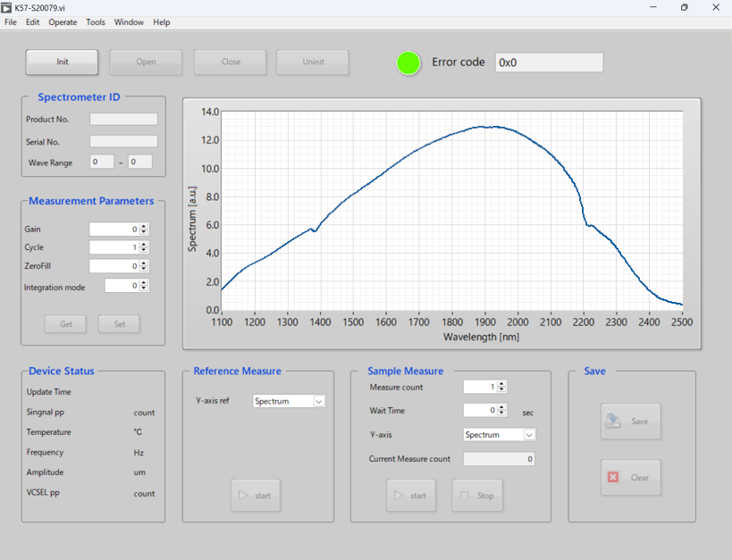The height and width of the screenshot is (560, 732).
Task: Open the Operate menu
Action: pyautogui.click(x=63, y=22)
